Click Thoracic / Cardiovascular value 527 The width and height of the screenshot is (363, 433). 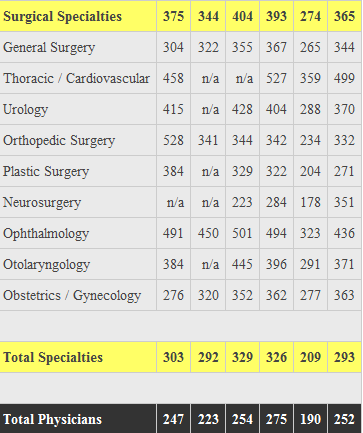pos(276,78)
